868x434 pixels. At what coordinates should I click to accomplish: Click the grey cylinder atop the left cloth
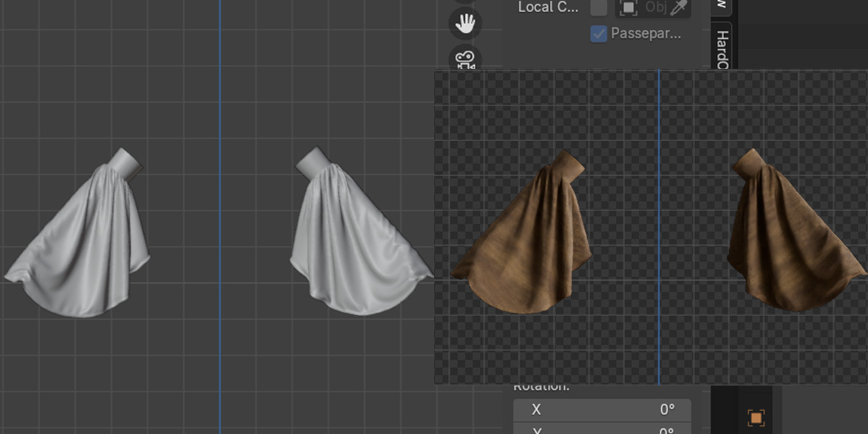[x=127, y=162]
